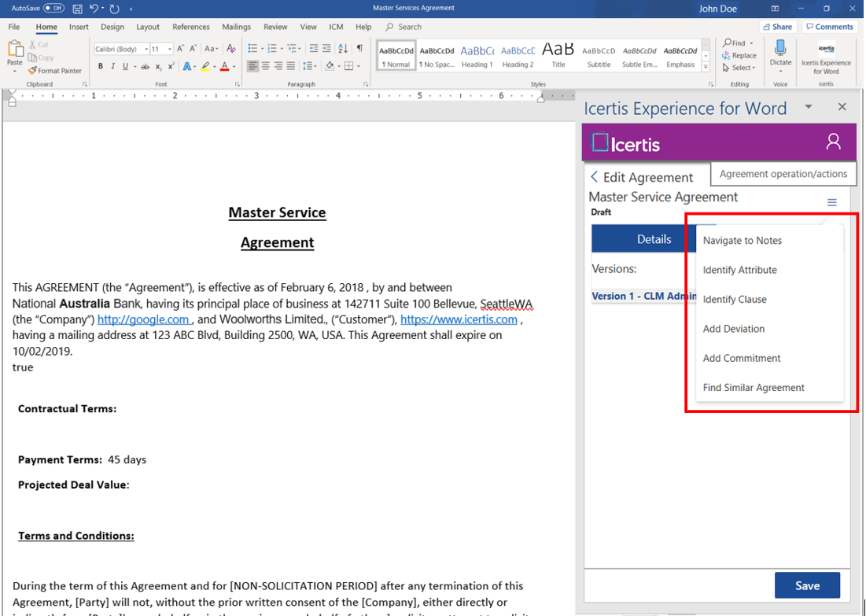Click the Dictate microphone icon

tap(780, 47)
